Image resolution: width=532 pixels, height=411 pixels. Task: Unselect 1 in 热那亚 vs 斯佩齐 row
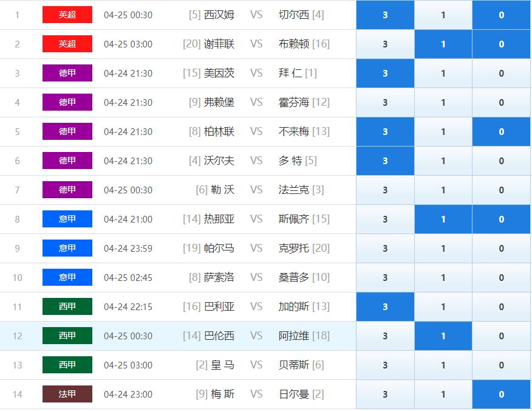[443, 219]
